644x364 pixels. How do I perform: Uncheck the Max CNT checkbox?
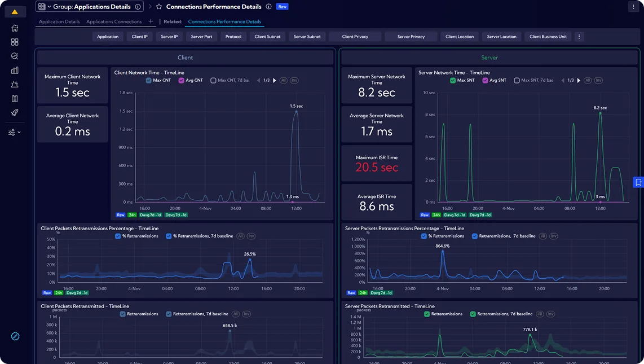coord(148,81)
